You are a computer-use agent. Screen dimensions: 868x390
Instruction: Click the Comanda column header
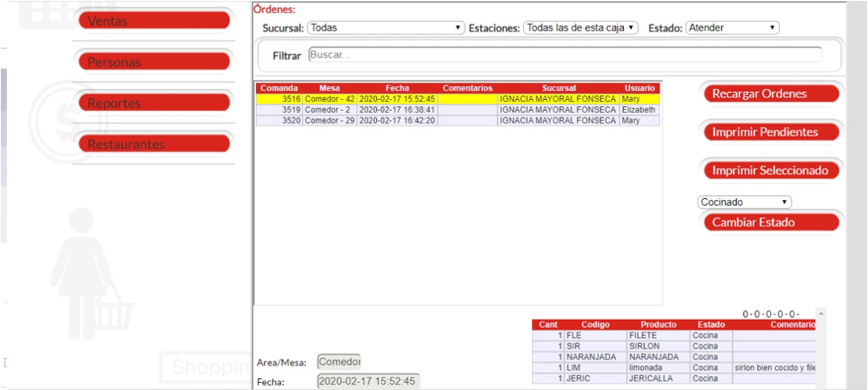tap(279, 88)
